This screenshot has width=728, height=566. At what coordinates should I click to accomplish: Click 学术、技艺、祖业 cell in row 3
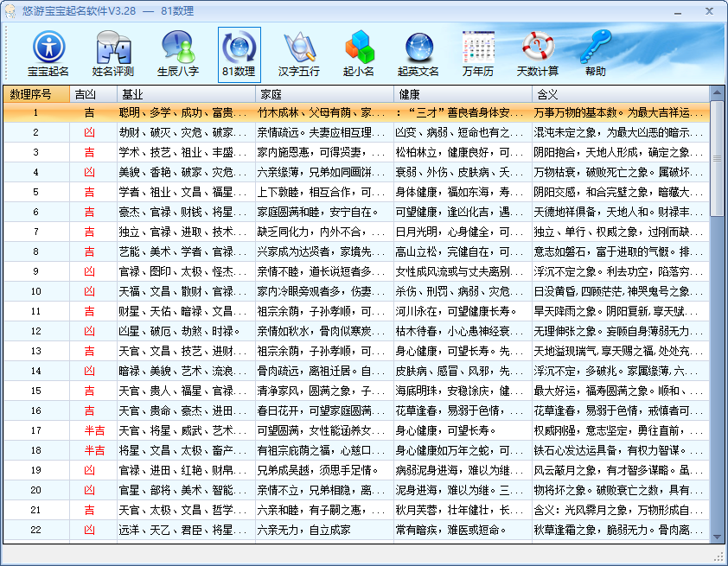click(x=186, y=153)
